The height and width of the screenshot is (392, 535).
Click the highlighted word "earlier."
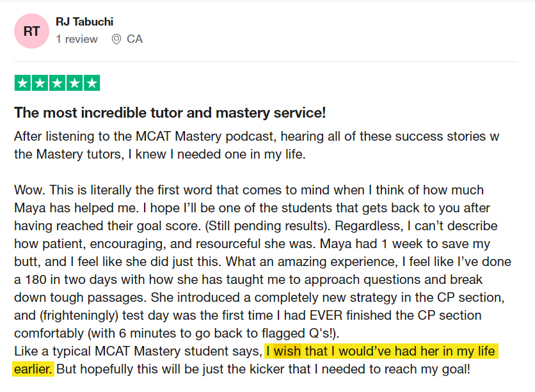tap(33, 369)
